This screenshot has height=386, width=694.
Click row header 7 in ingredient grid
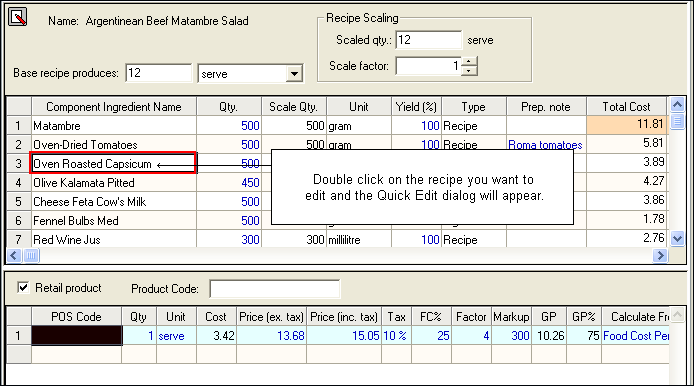(19, 239)
